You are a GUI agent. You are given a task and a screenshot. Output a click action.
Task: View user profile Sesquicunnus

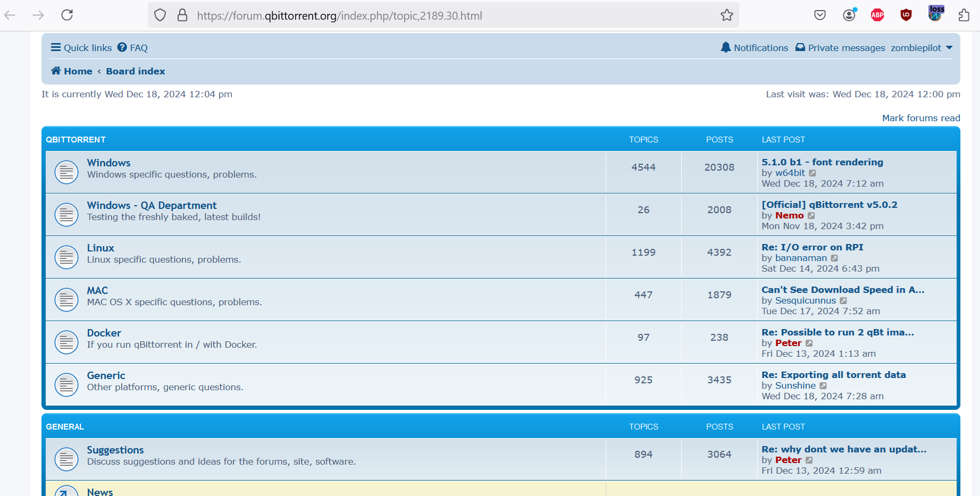click(806, 300)
